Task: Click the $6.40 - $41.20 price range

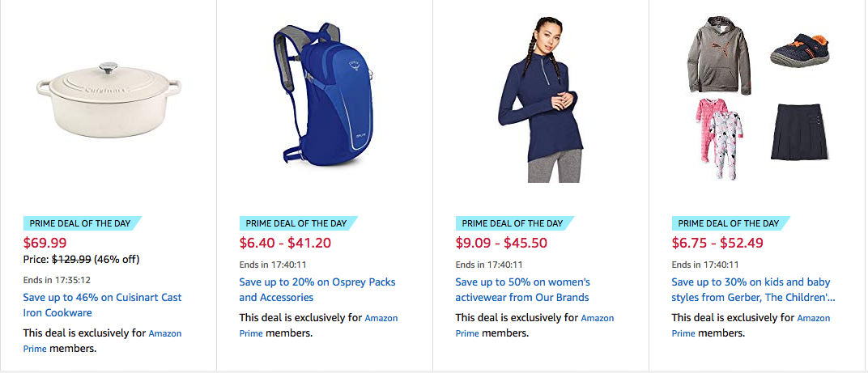Action: pyautogui.click(x=285, y=242)
